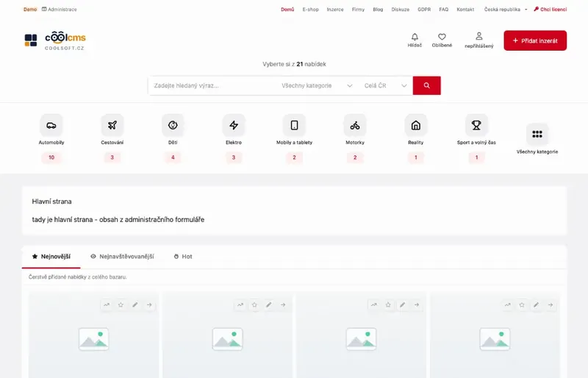
Task: Click the Přidat inzerát button
Action: click(535, 40)
